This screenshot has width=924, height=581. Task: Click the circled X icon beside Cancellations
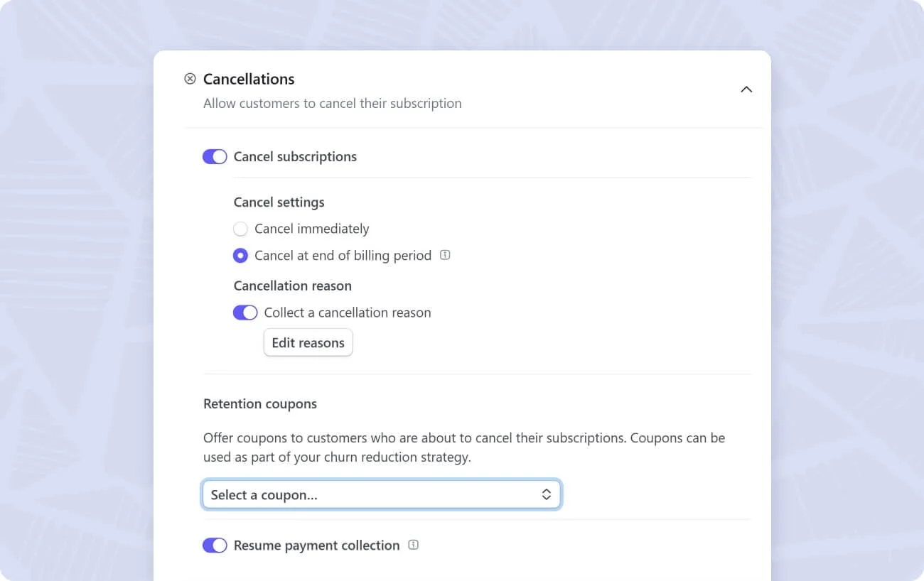click(x=190, y=79)
